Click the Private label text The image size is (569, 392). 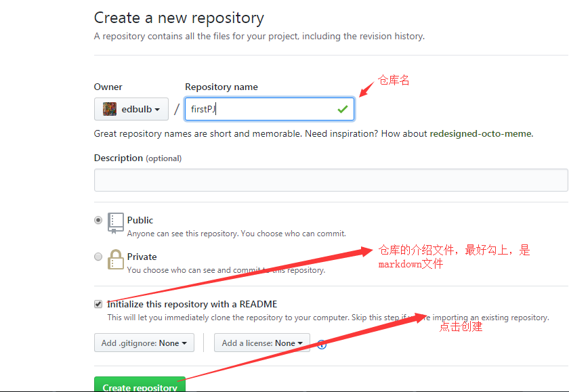(142, 257)
